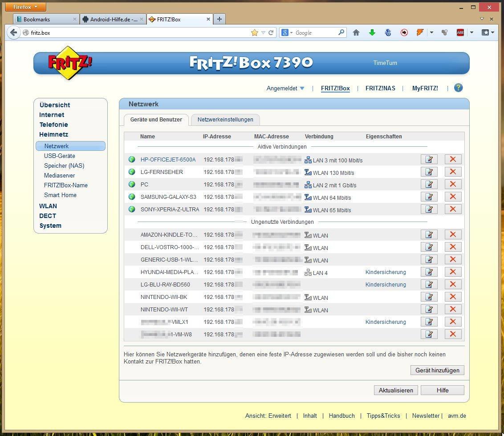Open the blue help question mark icon

tap(458, 88)
